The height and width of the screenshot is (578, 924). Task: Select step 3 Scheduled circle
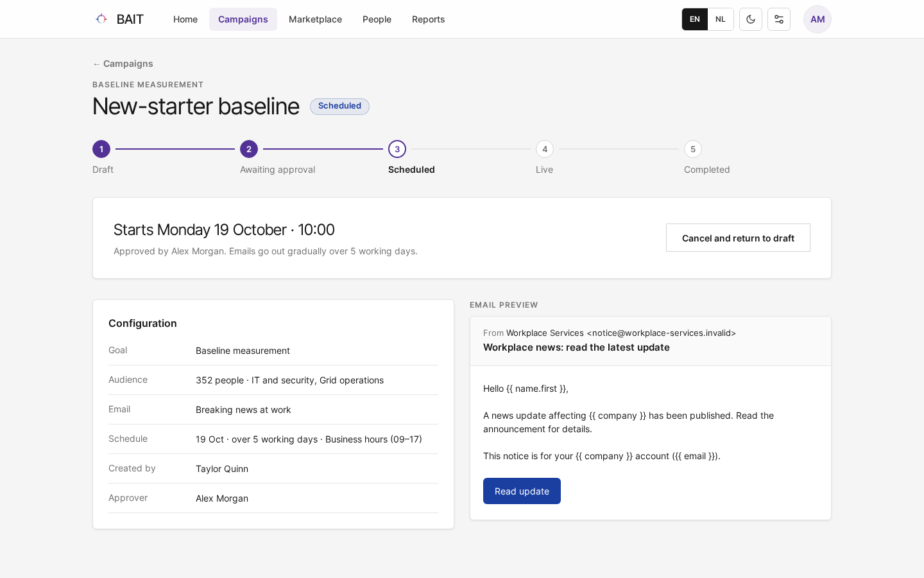pos(397,149)
